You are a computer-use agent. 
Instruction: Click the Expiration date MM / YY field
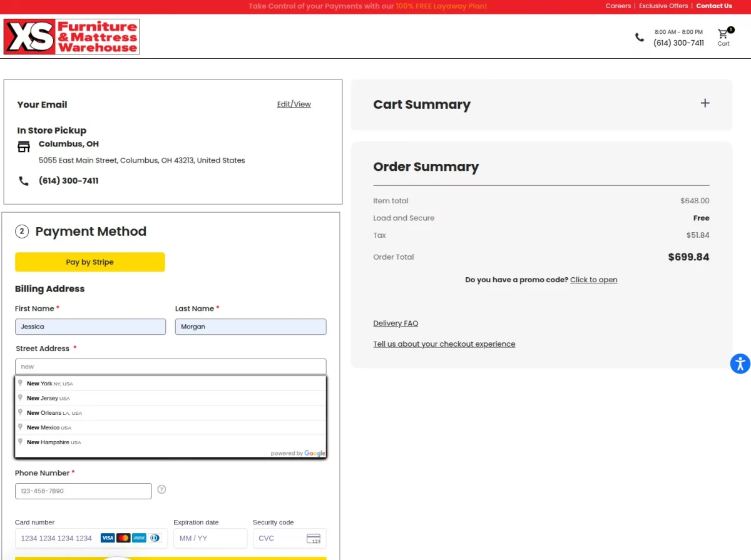tap(210, 538)
